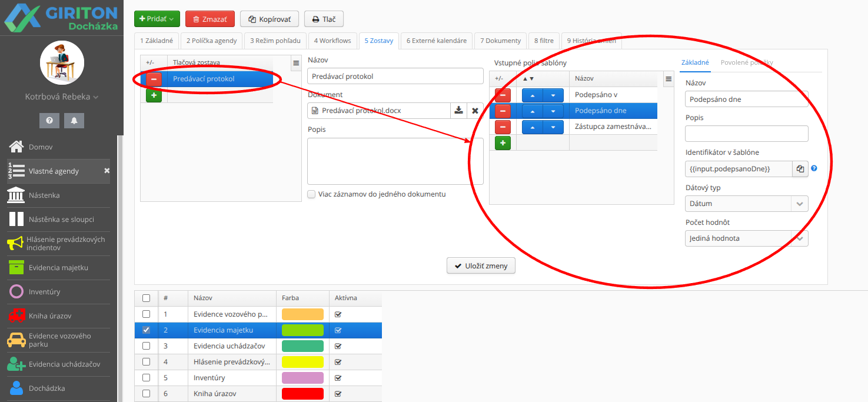Toggle Viac záznamov do jedného dokumentu checkbox

[x=311, y=194]
